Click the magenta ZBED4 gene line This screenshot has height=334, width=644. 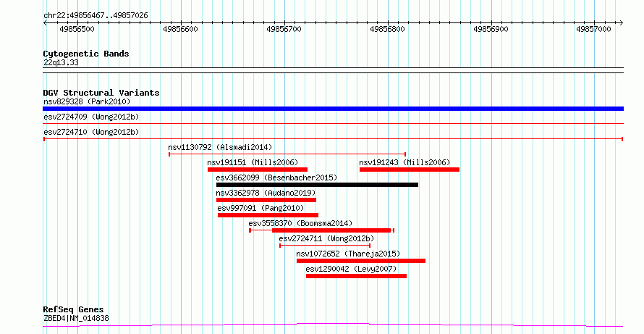[x=333, y=325]
